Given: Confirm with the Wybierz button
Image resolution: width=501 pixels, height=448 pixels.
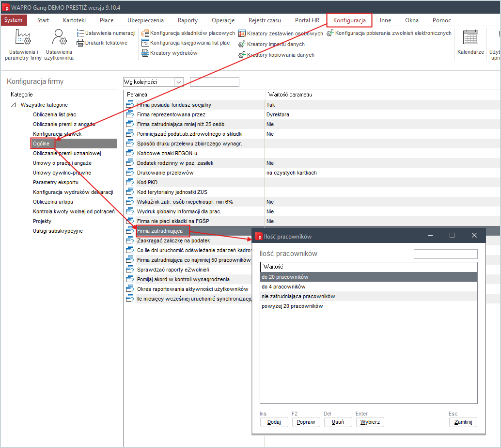Looking at the screenshot, I should pos(370,422).
